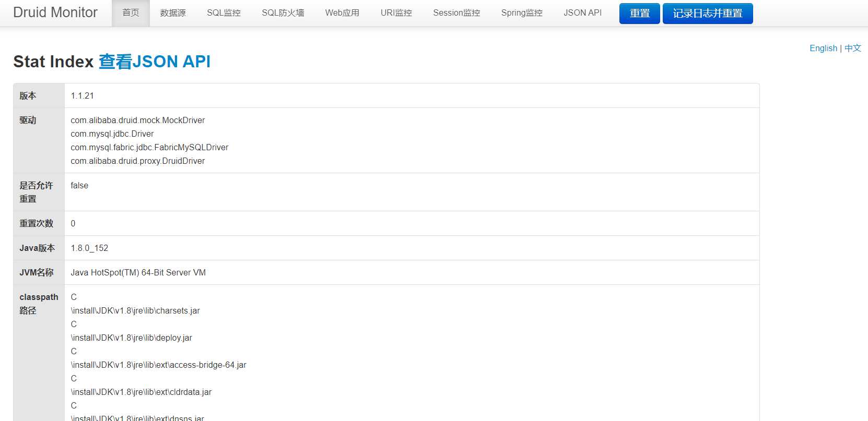Click Java version value 1.8.0_152

tap(89, 248)
